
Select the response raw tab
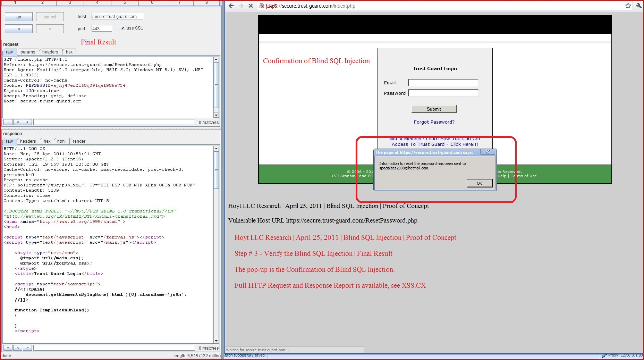(x=9, y=141)
